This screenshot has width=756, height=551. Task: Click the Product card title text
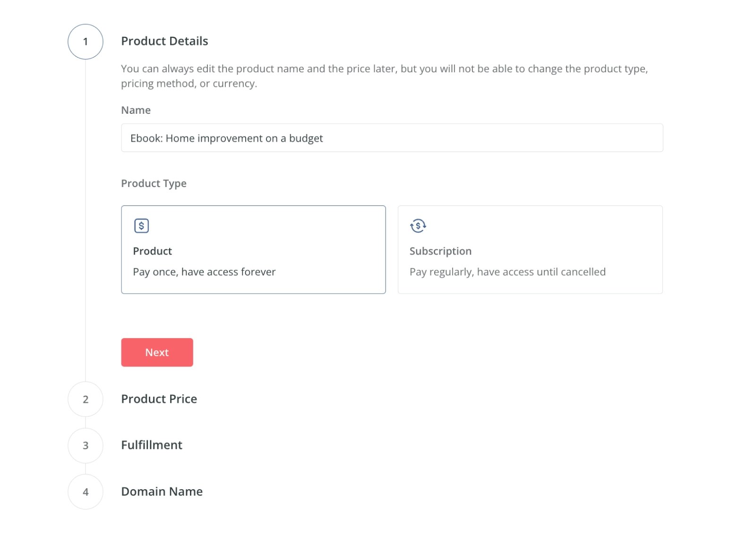(152, 251)
